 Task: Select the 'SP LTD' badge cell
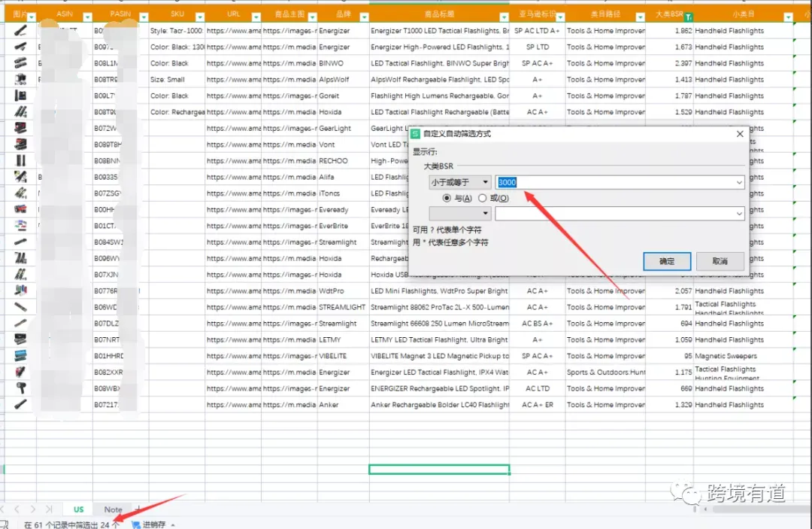click(537, 47)
